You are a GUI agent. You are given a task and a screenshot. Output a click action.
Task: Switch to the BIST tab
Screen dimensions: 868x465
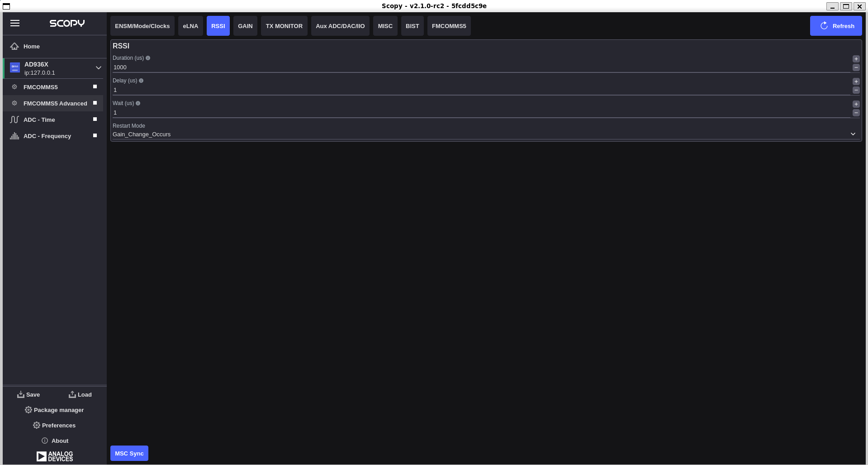[x=413, y=26]
